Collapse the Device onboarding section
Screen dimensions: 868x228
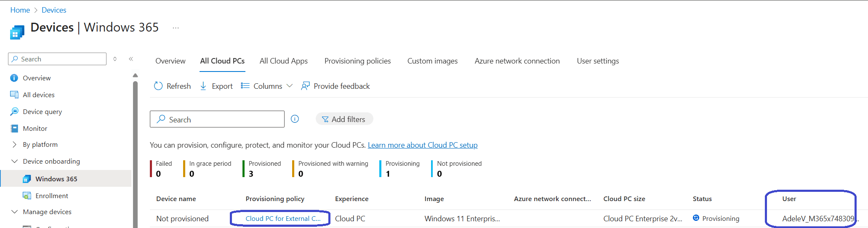click(15, 161)
